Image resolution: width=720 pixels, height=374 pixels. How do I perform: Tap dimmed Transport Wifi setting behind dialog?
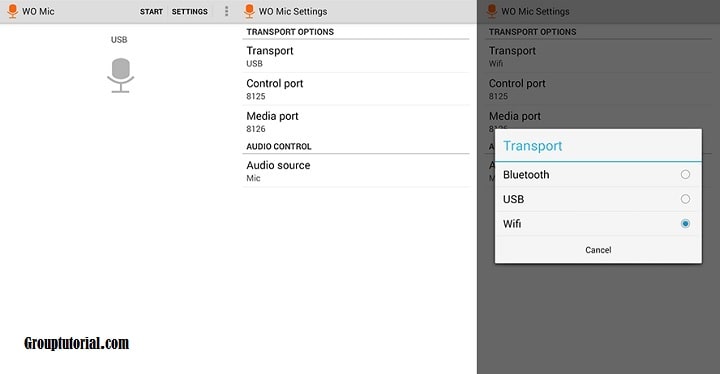(598, 57)
